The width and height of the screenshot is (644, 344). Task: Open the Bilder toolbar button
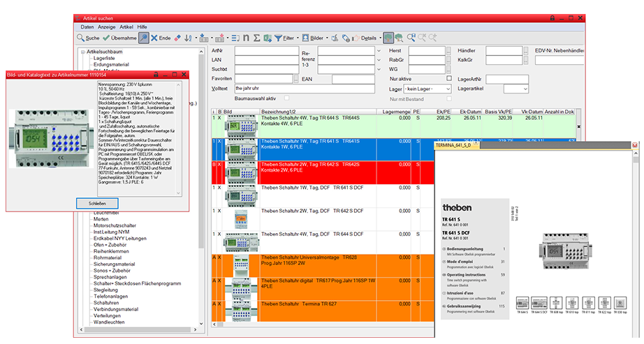[x=312, y=38]
